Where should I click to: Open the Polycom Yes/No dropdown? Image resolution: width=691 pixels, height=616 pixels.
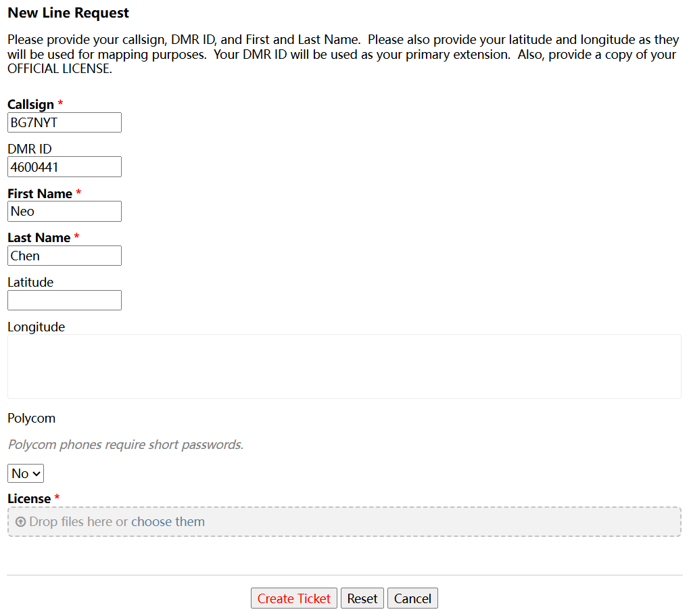click(x=26, y=473)
